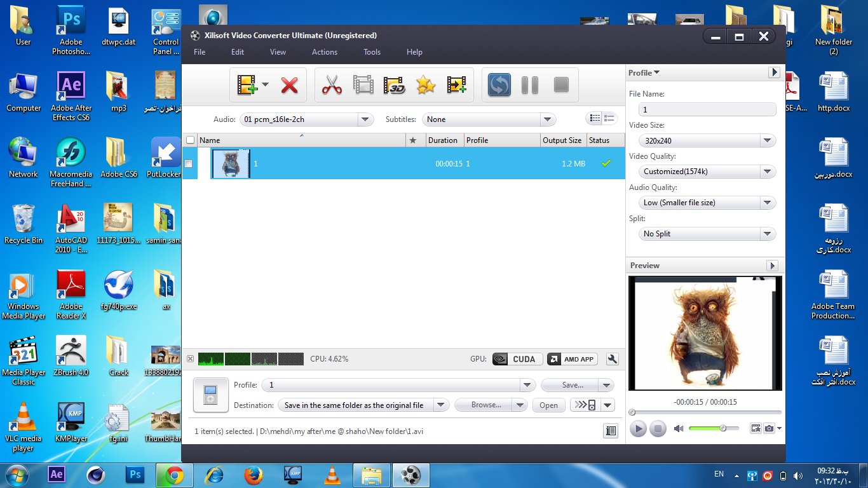
Task: Open the File menu
Action: tap(200, 52)
